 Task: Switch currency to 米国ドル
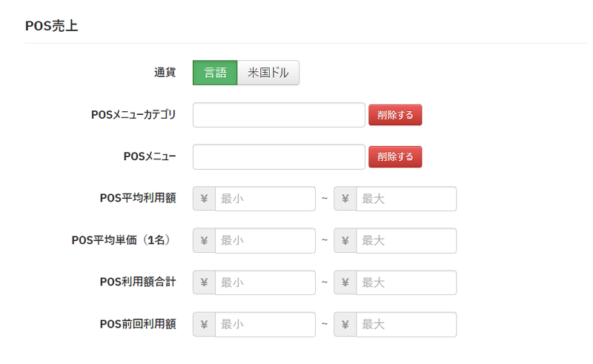click(x=268, y=73)
